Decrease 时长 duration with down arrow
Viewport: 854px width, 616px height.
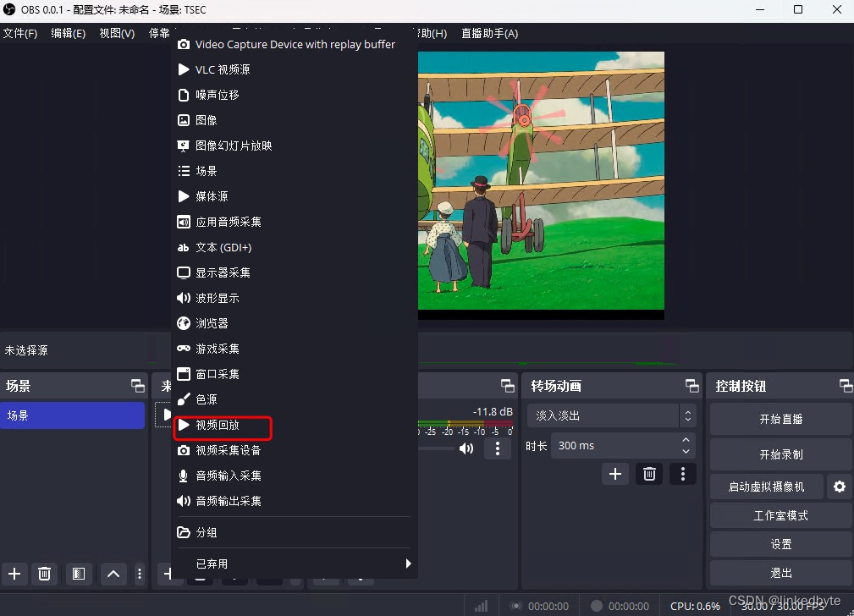(686, 452)
